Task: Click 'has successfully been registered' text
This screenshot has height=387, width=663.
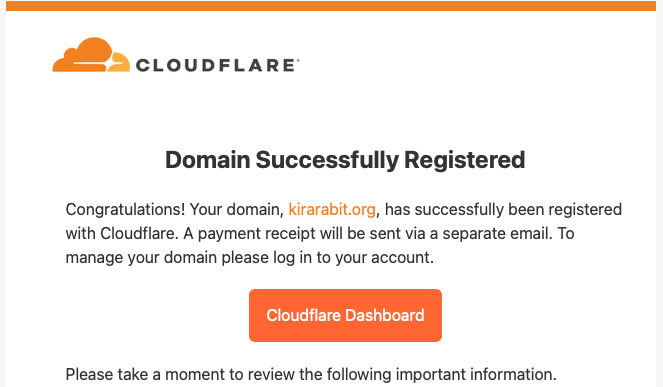Action: click(x=503, y=209)
